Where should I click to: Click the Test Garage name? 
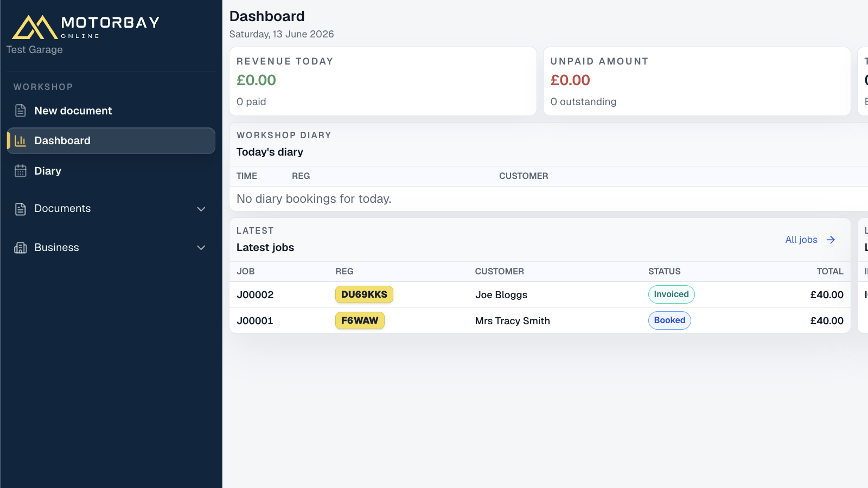click(x=35, y=50)
